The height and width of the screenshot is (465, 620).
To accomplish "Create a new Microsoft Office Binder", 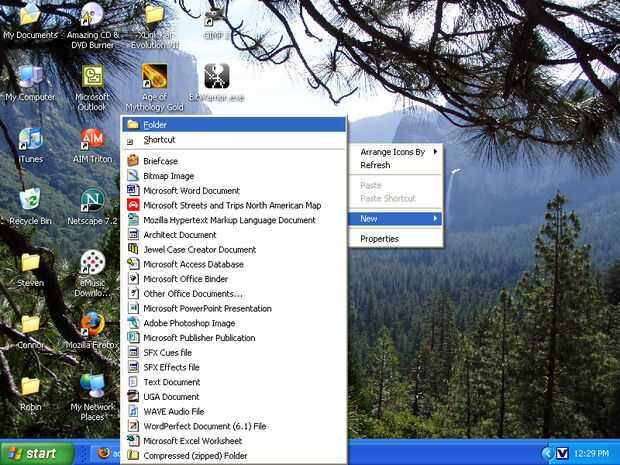I will (234, 279).
